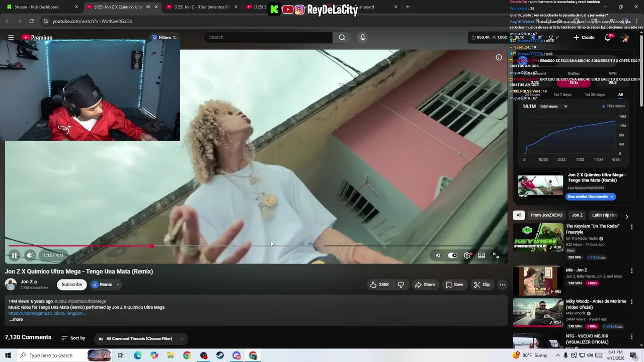644x362 pixels.
Task: Open options menu for Miky Woodz video
Action: tap(632, 302)
